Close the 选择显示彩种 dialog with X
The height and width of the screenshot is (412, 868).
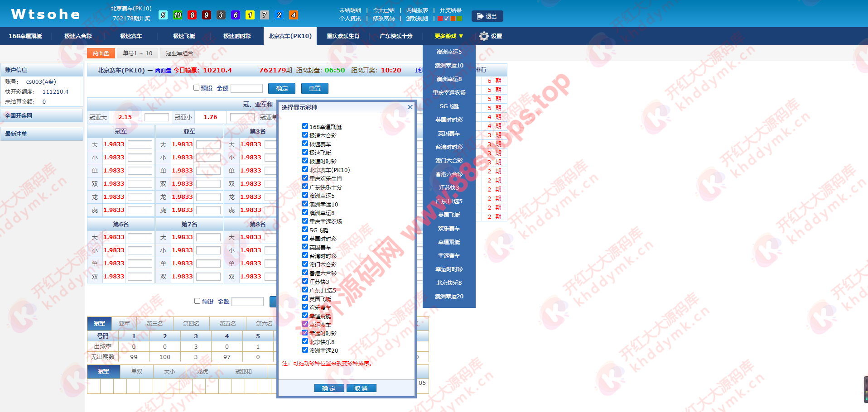click(x=410, y=107)
